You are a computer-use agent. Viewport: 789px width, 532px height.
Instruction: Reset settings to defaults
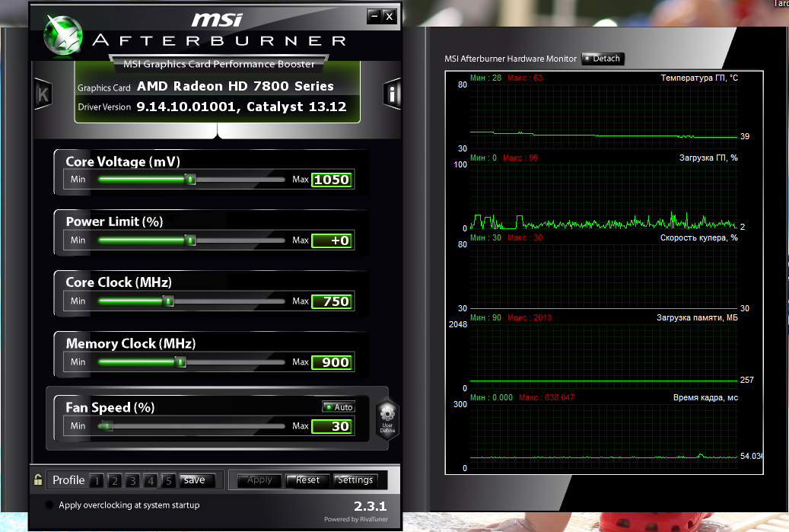(307, 480)
